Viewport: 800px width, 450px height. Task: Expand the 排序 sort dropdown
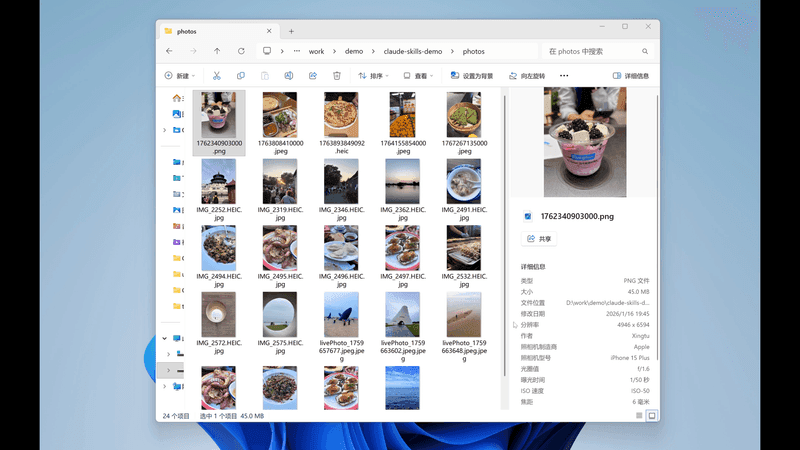[x=376, y=76]
